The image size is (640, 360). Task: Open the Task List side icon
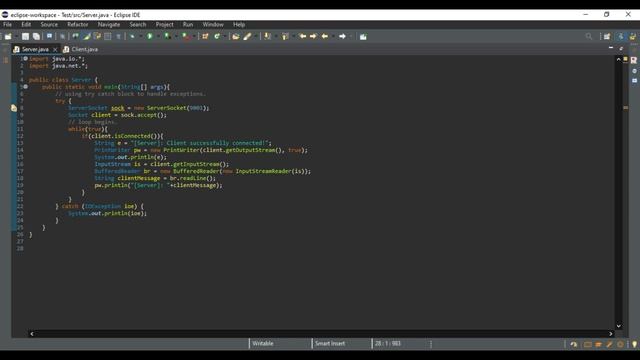634,60
